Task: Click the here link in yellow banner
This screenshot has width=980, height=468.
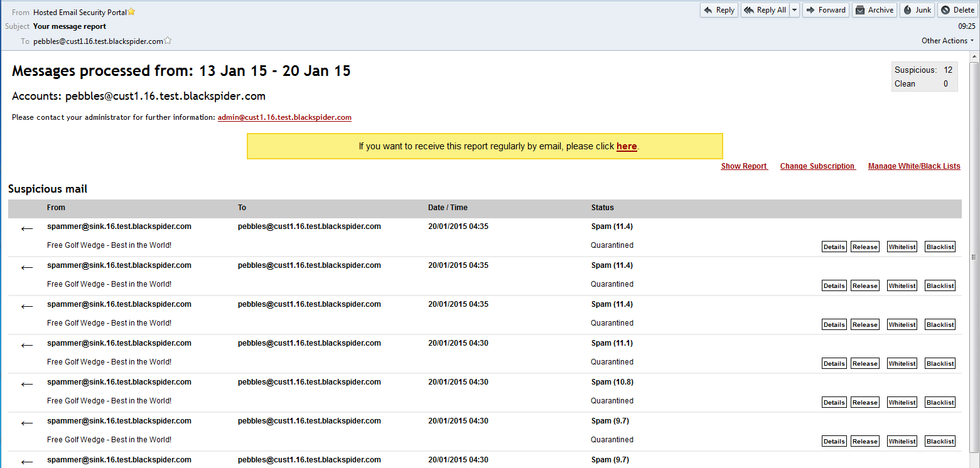Action: tap(626, 146)
